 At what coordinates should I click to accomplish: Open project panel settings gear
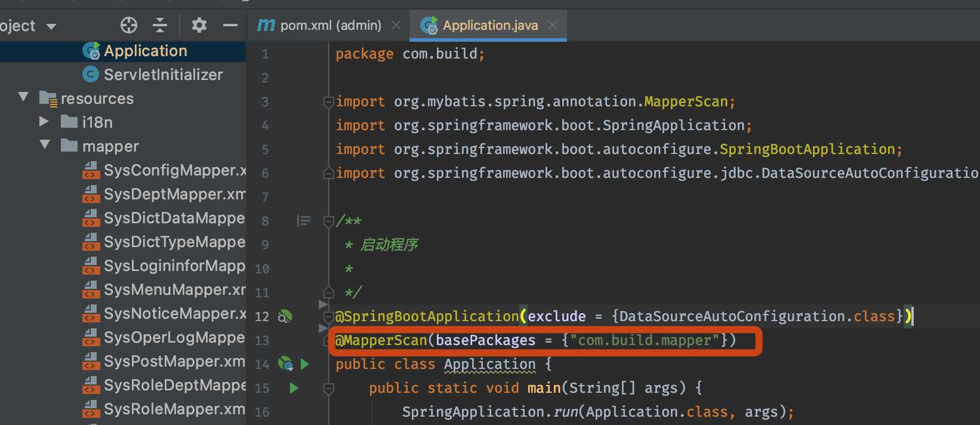pyautogui.click(x=199, y=25)
